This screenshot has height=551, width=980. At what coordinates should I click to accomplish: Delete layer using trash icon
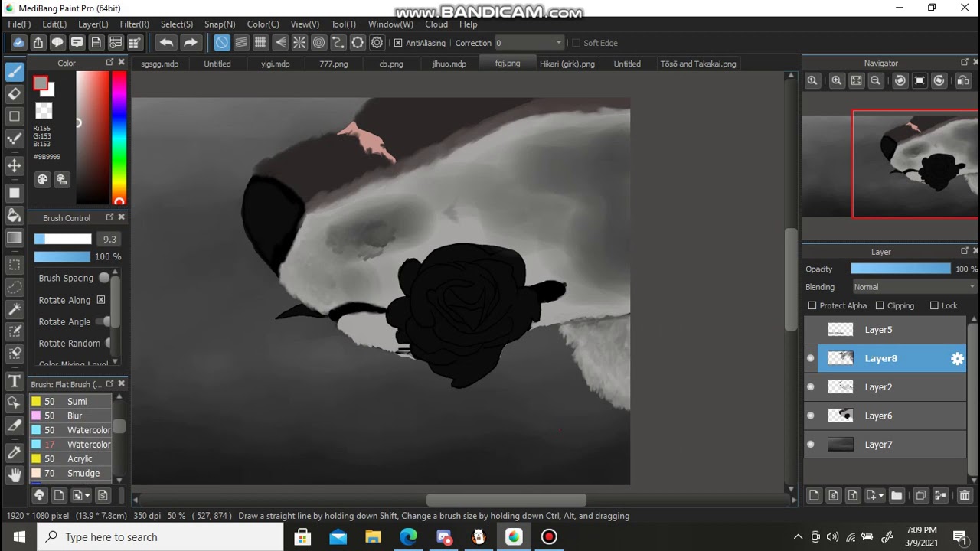click(964, 496)
